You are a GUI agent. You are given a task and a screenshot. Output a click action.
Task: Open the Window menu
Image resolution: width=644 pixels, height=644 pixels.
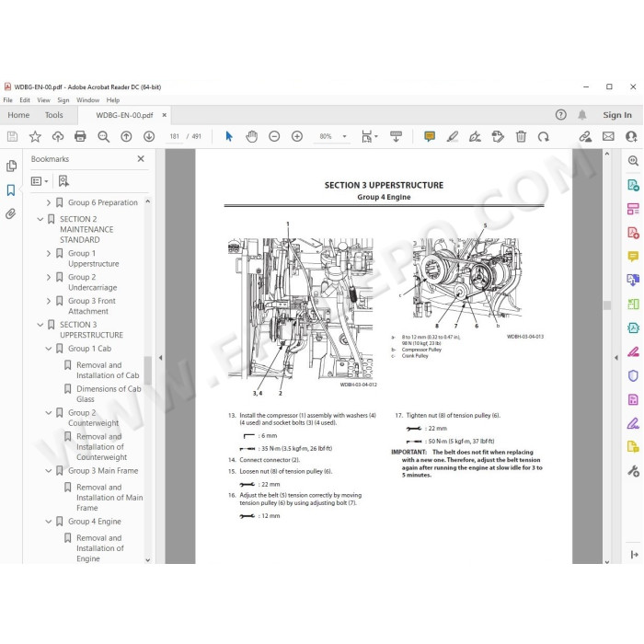pyautogui.click(x=88, y=99)
